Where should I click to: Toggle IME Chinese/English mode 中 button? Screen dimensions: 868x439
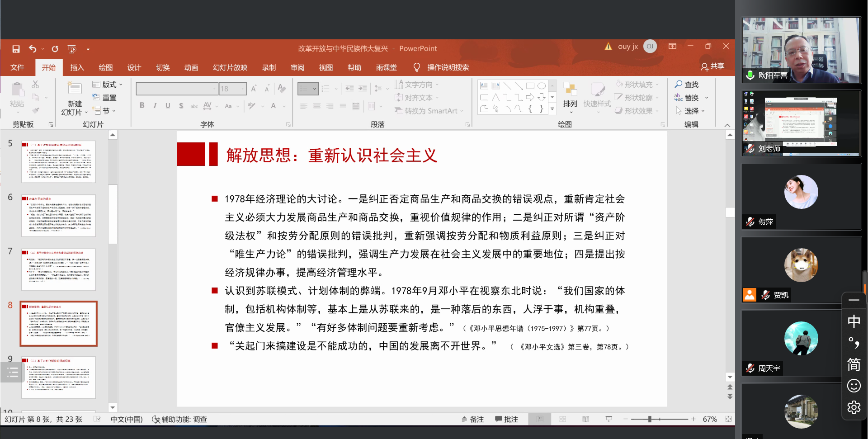[x=854, y=321]
